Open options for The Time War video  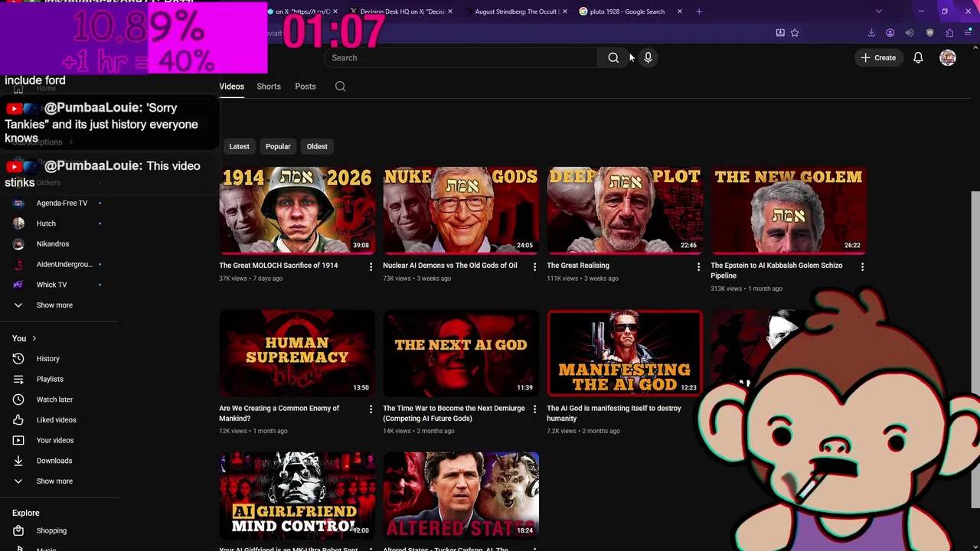click(x=534, y=409)
